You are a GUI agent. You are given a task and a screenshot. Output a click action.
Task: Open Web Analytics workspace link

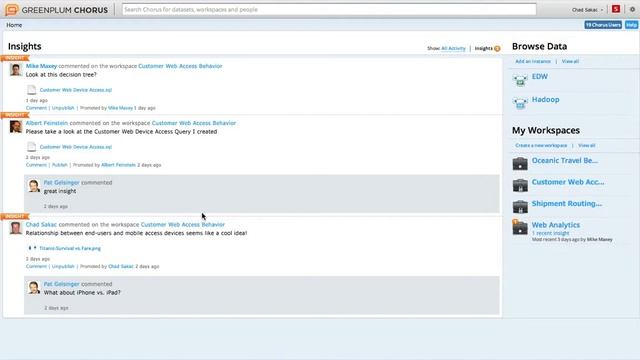coord(556,225)
